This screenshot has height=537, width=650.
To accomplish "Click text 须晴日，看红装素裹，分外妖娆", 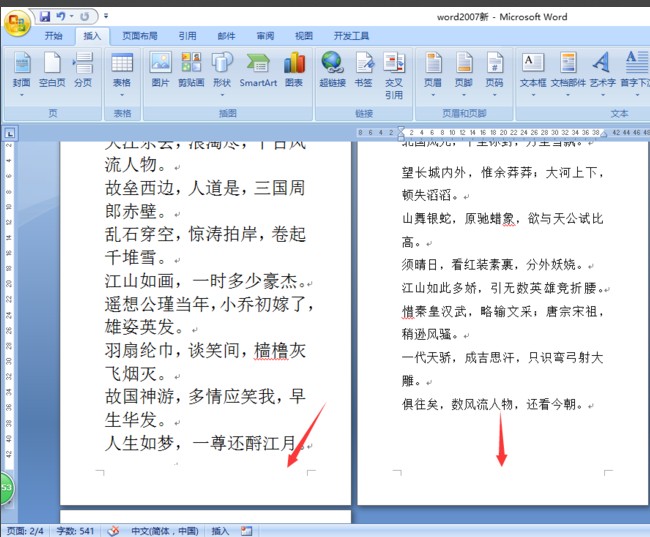I will (492, 264).
